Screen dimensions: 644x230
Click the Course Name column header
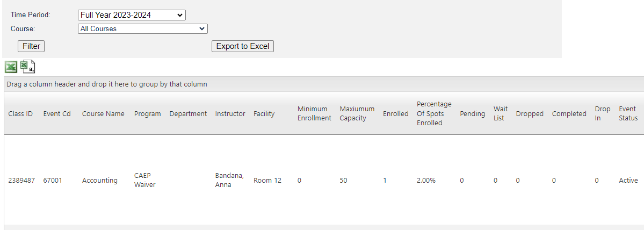(103, 114)
